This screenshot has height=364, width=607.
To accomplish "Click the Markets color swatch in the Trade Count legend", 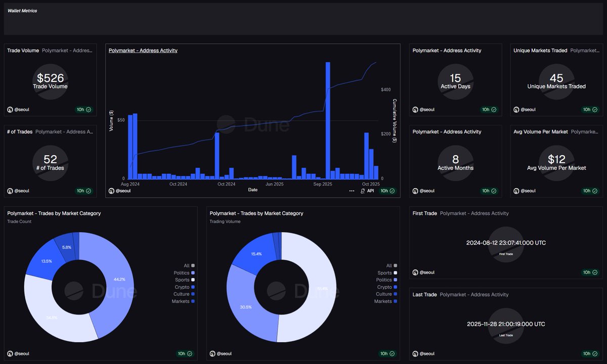I will (x=193, y=301).
